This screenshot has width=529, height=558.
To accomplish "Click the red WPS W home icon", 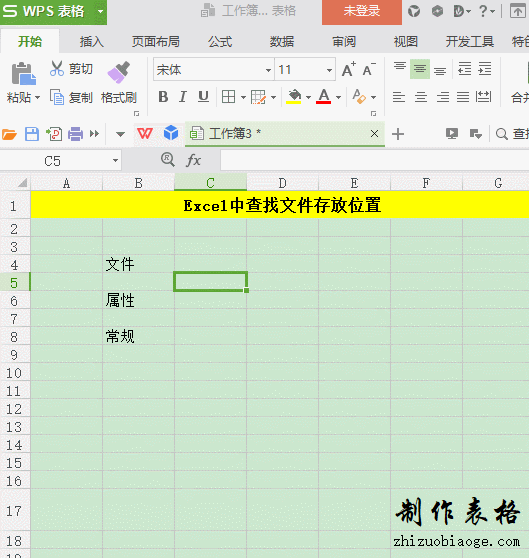I will pyautogui.click(x=144, y=134).
